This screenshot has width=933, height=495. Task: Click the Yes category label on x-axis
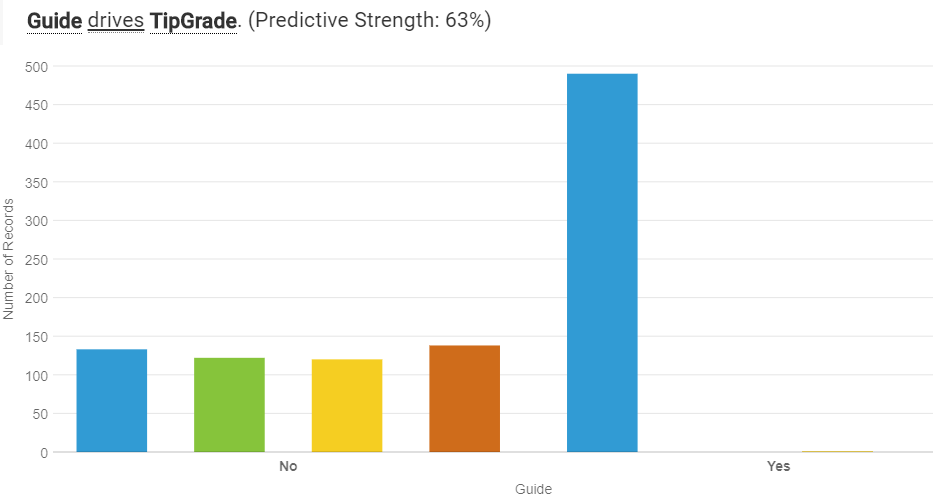point(778,466)
